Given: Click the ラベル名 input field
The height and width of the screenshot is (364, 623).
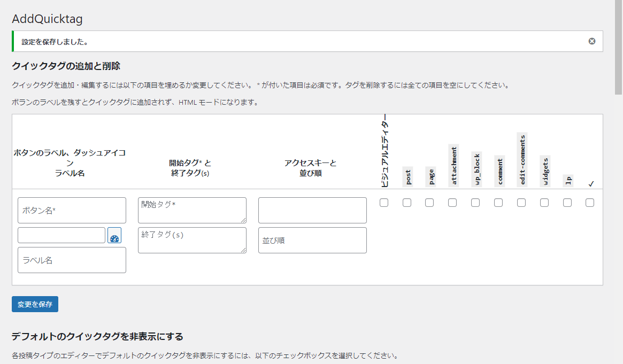Looking at the screenshot, I should click(x=71, y=260).
